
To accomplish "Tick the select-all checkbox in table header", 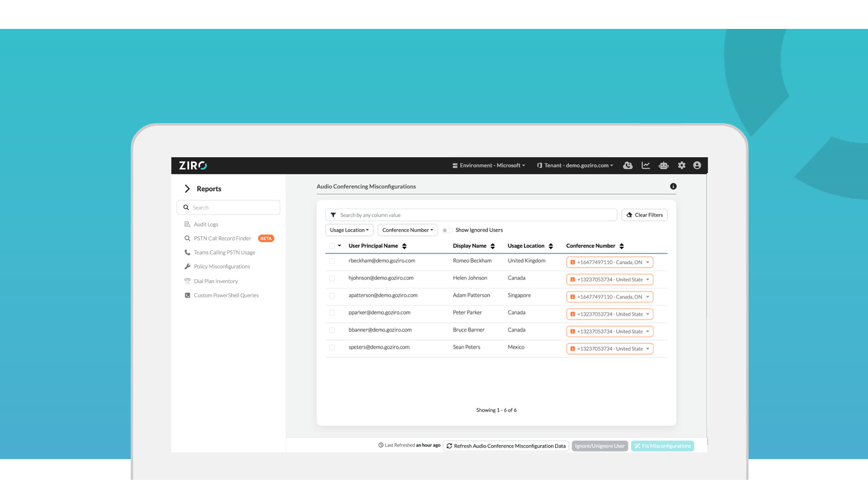I will point(332,246).
